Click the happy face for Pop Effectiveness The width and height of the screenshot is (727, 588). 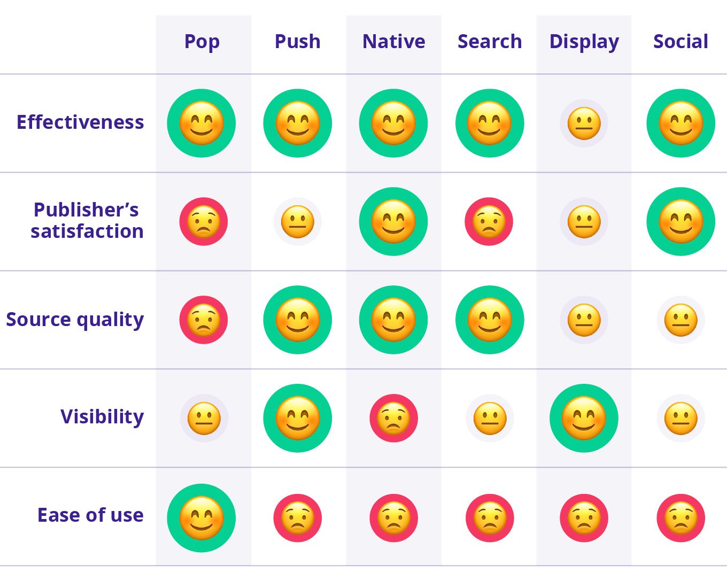[x=202, y=123]
